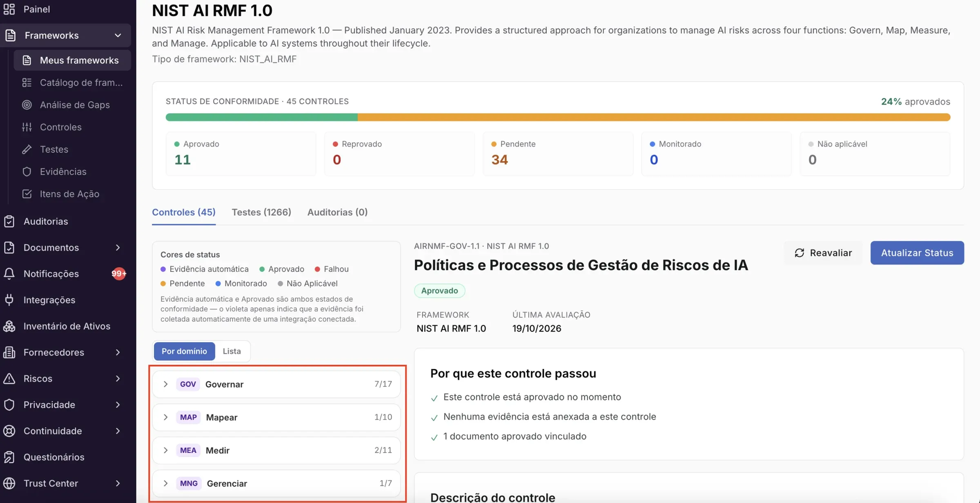Expand the Gerenciar domain chevron
Image resolution: width=980 pixels, height=503 pixels.
pyautogui.click(x=165, y=483)
